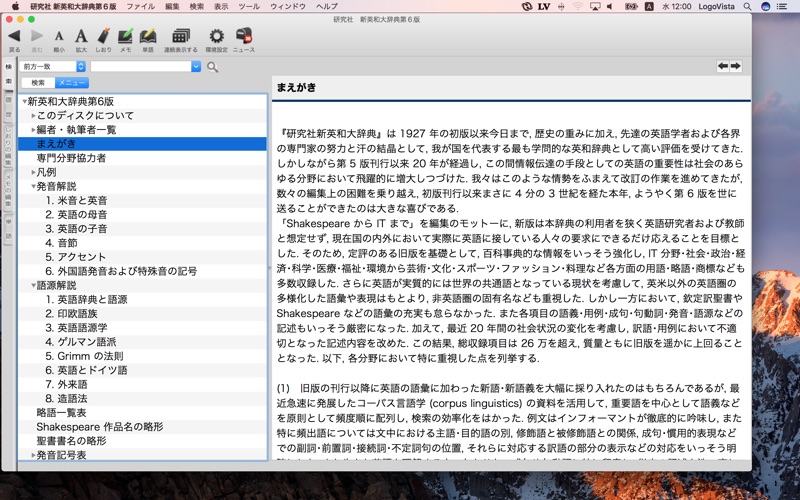Select 聖書書名の略形
Screen dimensions: 800x500
click(x=142, y=441)
